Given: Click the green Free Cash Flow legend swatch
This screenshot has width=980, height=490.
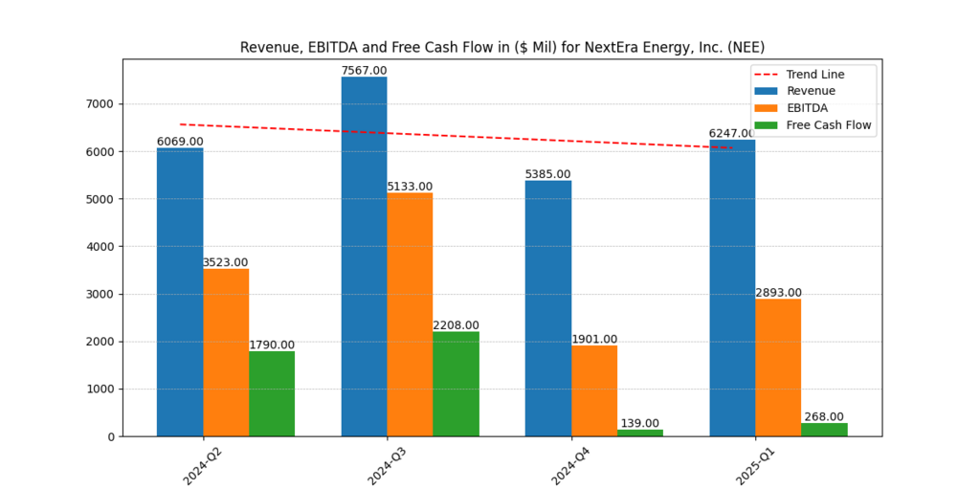Looking at the screenshot, I should (x=766, y=125).
